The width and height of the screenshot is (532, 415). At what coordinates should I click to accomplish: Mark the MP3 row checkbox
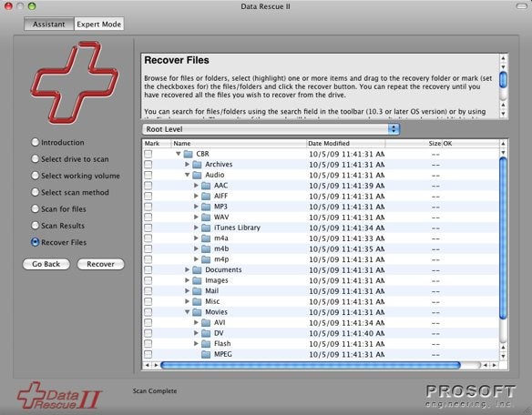coord(148,207)
